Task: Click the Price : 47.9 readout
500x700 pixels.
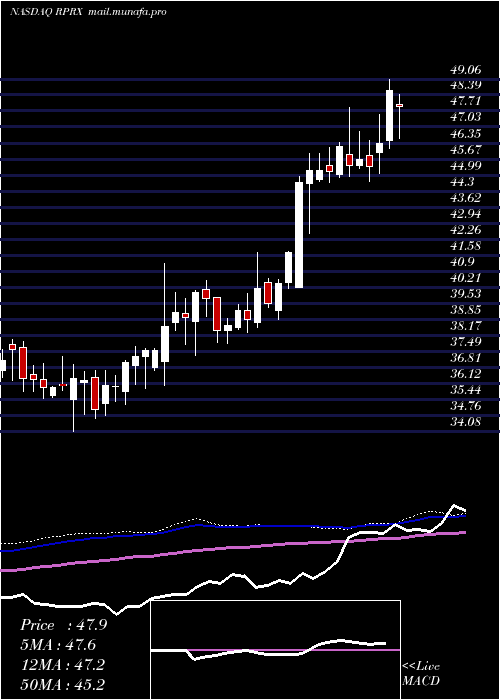Action: pyautogui.click(x=63, y=625)
